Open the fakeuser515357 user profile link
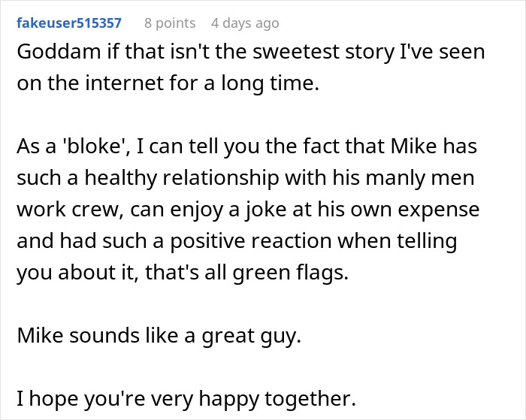Image resolution: width=526 pixels, height=420 pixels. pyautogui.click(x=68, y=23)
